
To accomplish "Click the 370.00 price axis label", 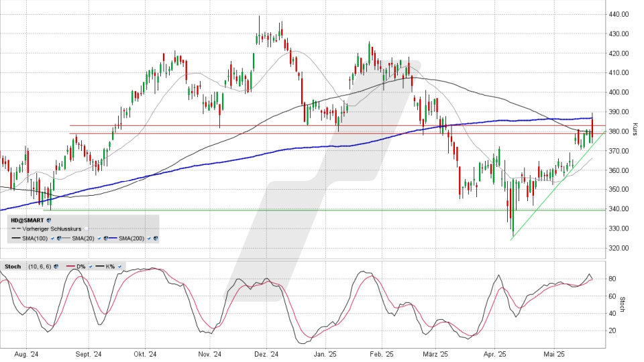I will [619, 151].
